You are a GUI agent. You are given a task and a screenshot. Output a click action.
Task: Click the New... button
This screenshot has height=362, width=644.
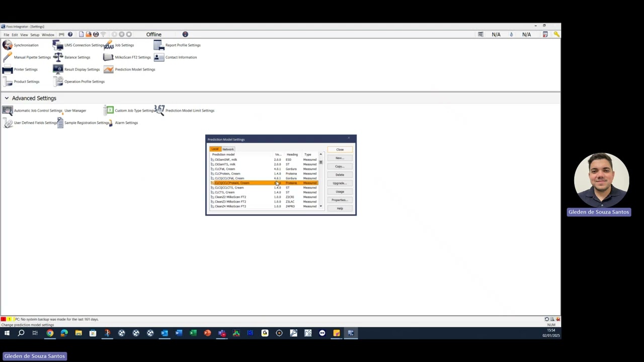coord(340,158)
